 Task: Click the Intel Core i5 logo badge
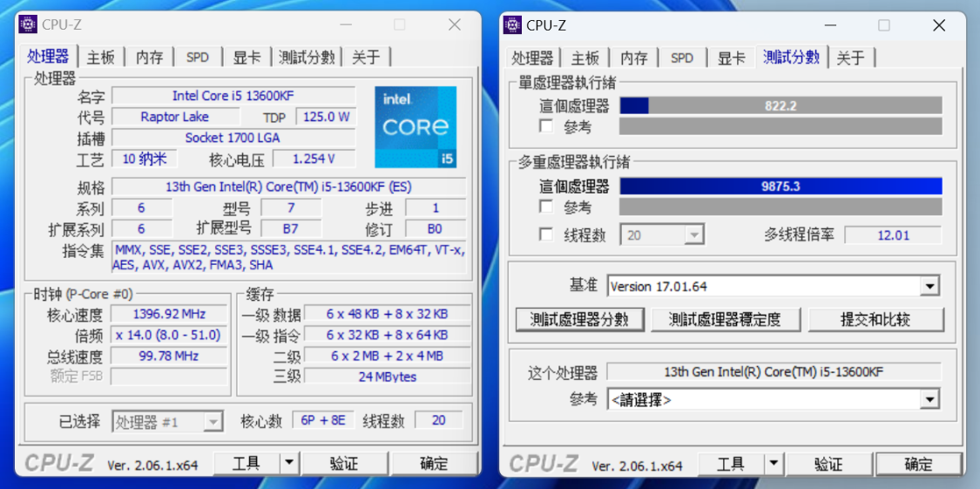pos(416,127)
